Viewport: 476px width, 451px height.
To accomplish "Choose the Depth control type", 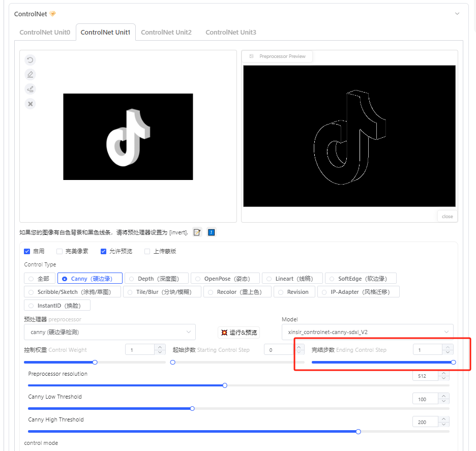I will pos(156,278).
